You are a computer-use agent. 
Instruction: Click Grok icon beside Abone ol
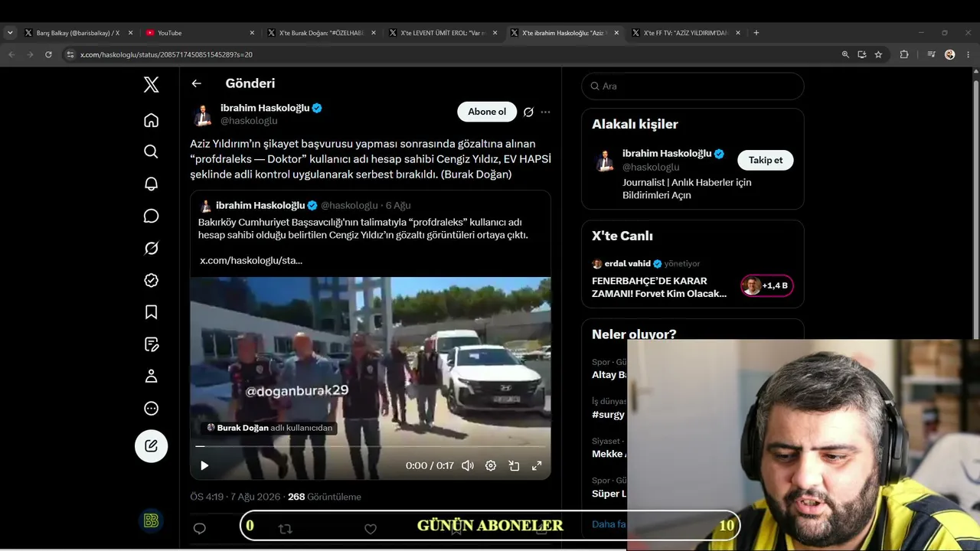(528, 112)
